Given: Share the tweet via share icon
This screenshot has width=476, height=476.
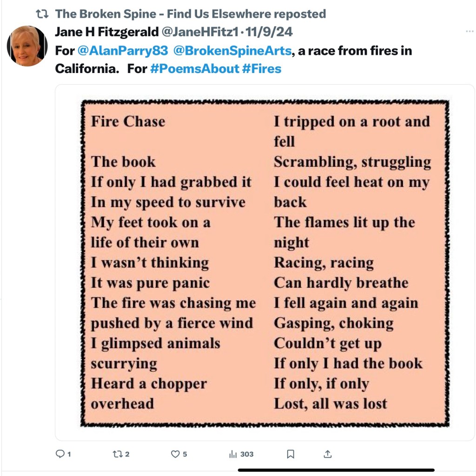Looking at the screenshot, I should click(327, 454).
